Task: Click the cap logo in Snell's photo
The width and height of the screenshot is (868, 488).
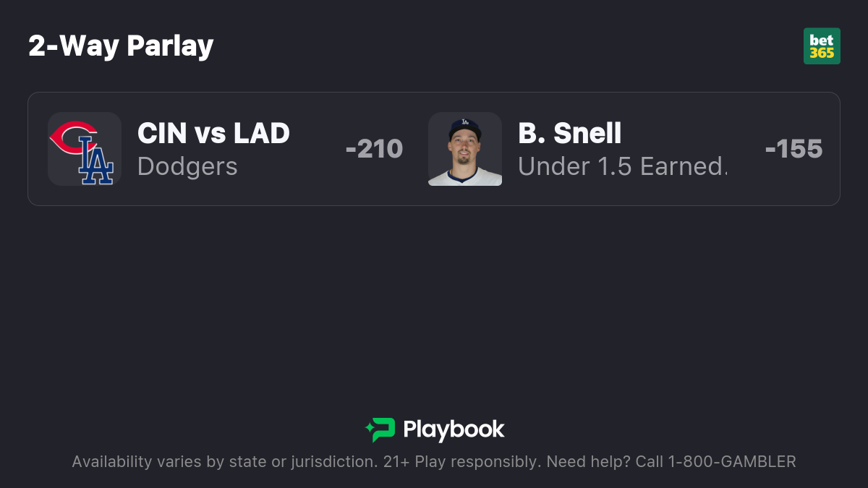Action: (x=464, y=122)
